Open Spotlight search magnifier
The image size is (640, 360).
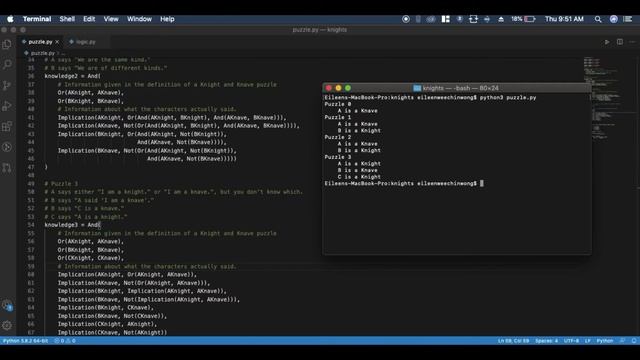(598, 19)
